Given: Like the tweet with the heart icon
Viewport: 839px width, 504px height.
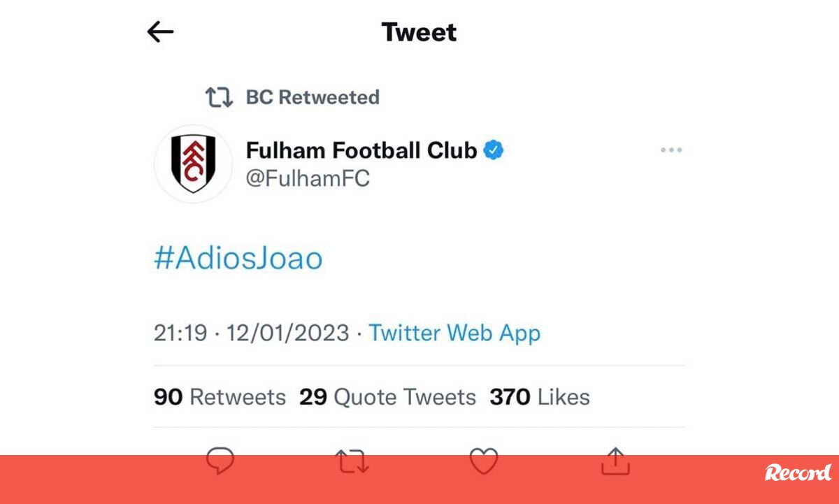Looking at the screenshot, I should click(483, 461).
